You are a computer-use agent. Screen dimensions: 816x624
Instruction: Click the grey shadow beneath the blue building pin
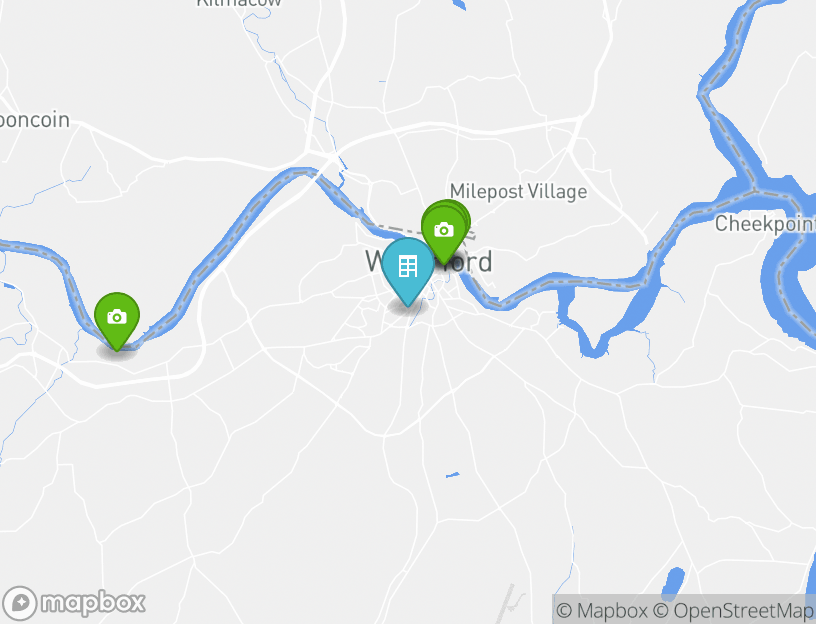click(407, 306)
